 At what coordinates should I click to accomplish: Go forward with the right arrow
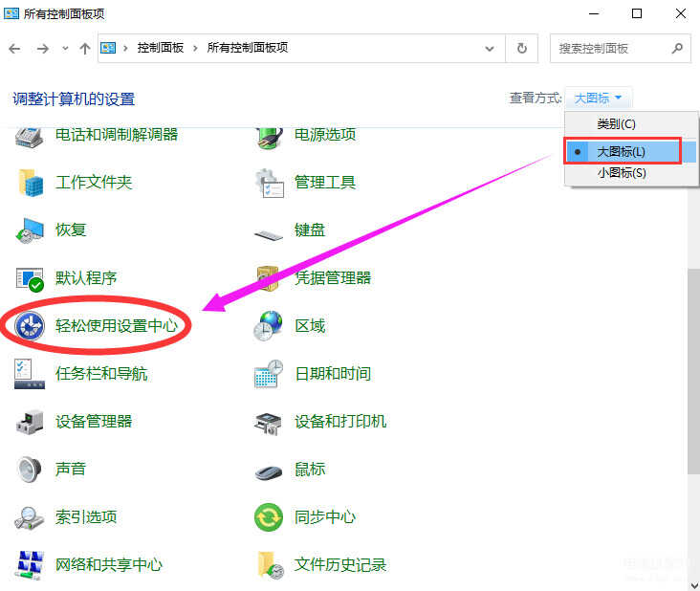pos(43,48)
